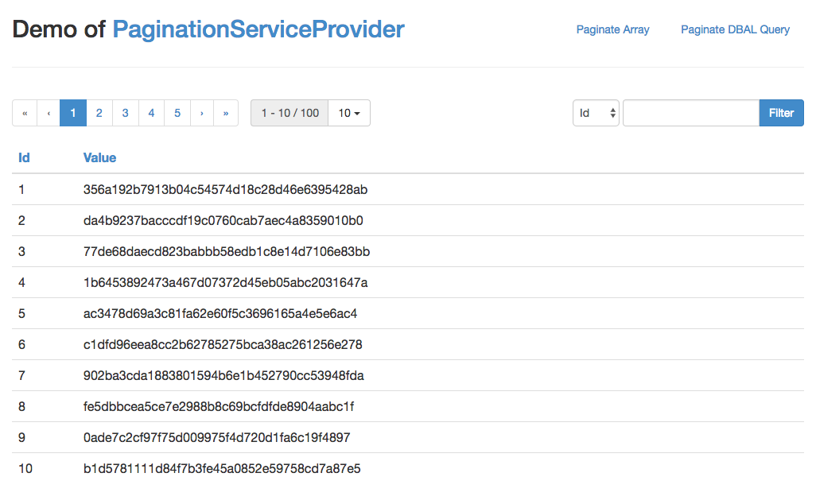Expand the 10 items-per-page dropdown
The height and width of the screenshot is (504, 816).
(349, 113)
